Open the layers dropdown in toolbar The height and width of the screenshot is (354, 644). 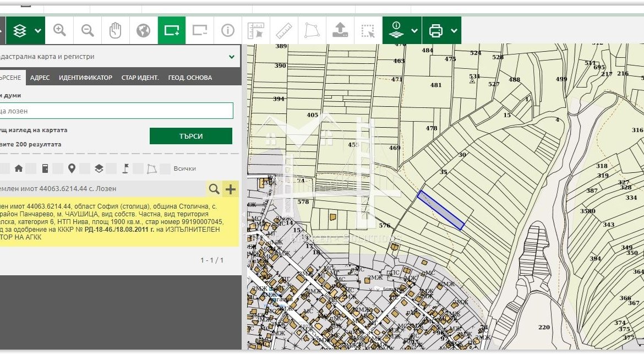pos(38,31)
